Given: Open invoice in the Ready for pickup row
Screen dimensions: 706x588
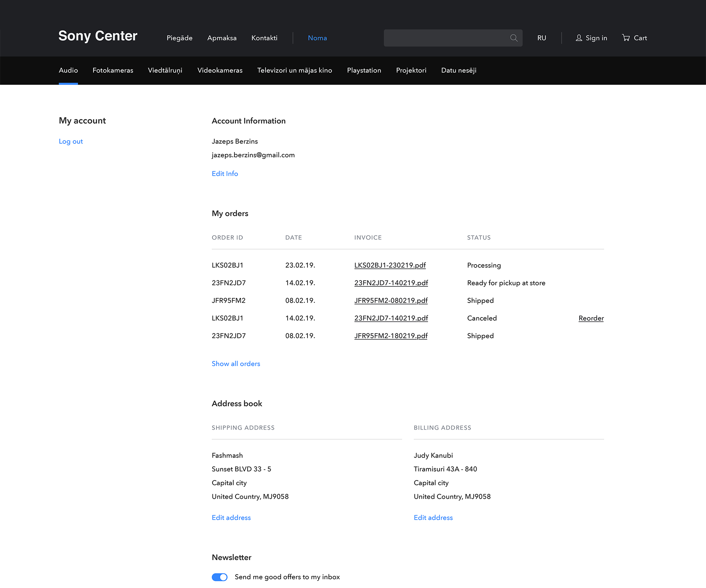Looking at the screenshot, I should [391, 283].
